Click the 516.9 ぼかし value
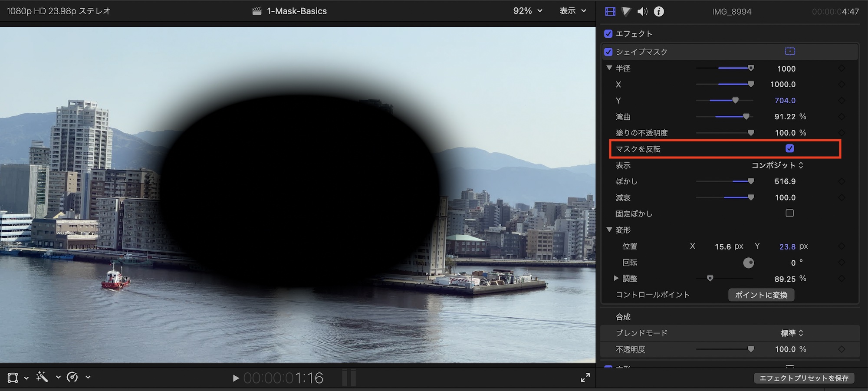Image resolution: width=868 pixels, height=391 pixels. [x=785, y=181]
